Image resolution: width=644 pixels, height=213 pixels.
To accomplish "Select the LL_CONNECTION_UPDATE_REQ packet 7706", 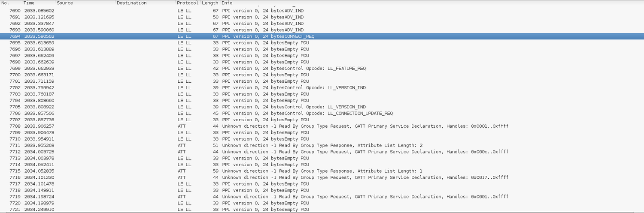I will click(307, 114).
